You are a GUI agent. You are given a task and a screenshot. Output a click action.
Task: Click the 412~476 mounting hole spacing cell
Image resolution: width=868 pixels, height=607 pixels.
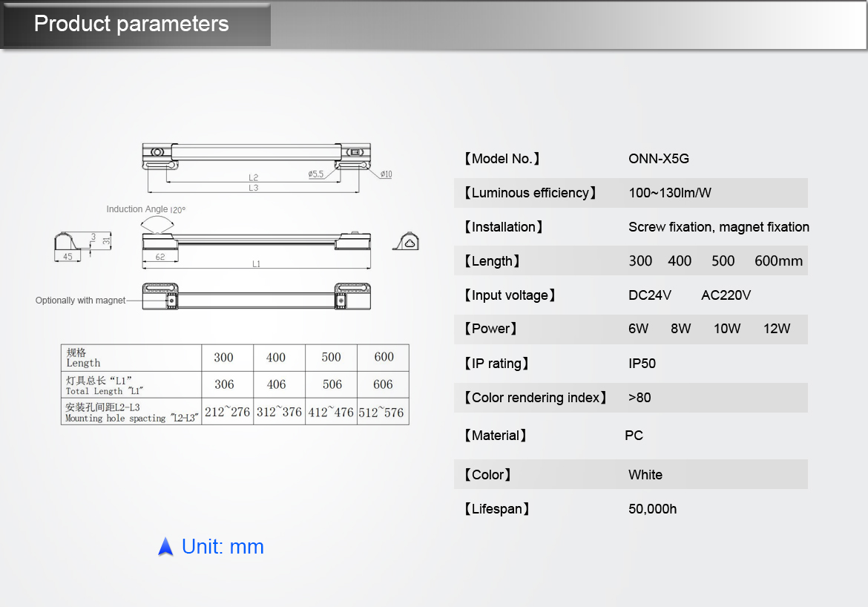coord(331,412)
